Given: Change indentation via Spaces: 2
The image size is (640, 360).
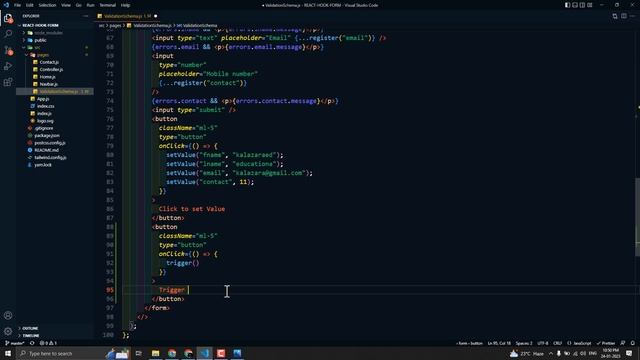Looking at the screenshot, I should (524, 343).
